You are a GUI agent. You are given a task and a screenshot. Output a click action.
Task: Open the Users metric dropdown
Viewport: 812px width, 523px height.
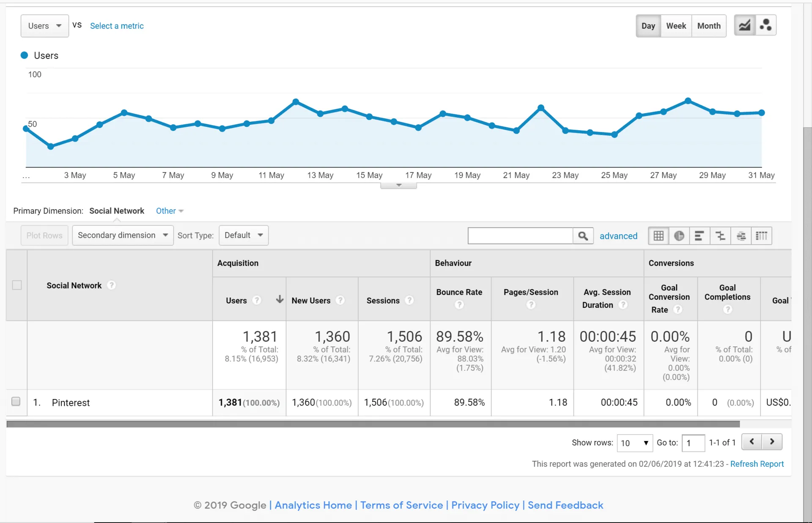click(45, 26)
